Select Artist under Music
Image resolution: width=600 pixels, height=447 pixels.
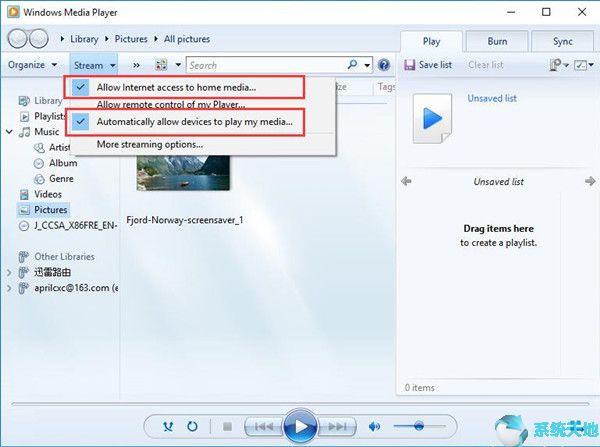pos(59,147)
